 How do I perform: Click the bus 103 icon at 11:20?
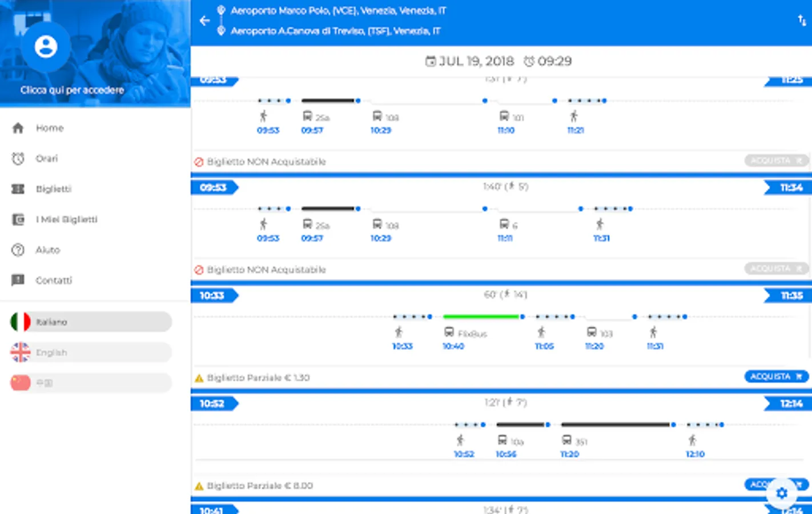point(592,332)
